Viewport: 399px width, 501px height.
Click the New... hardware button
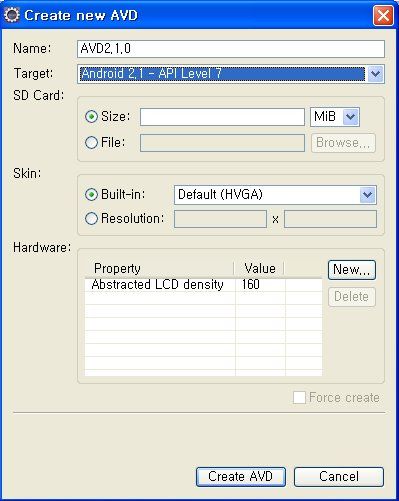[352, 270]
